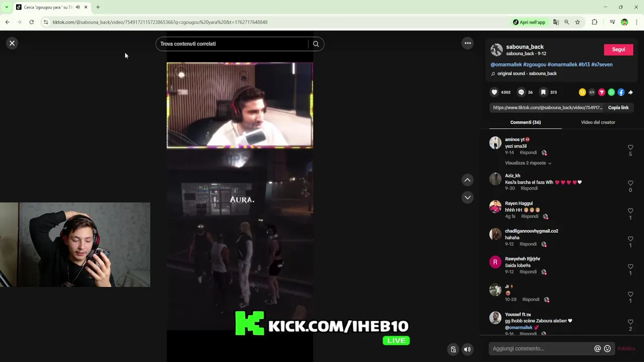Reply to Aziz_kh's comment via Rispondi

point(529,188)
